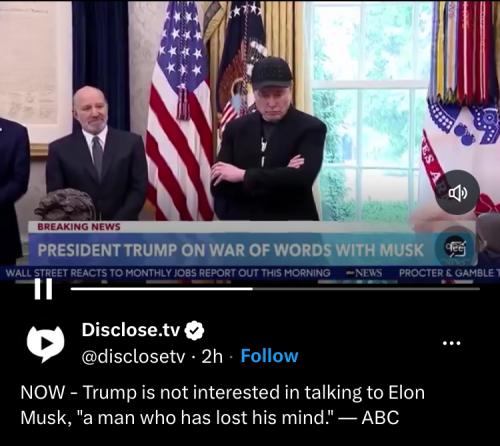Viewport: 500px width, 446px height.
Task: Click the @disclosetv handle
Action: (x=133, y=357)
